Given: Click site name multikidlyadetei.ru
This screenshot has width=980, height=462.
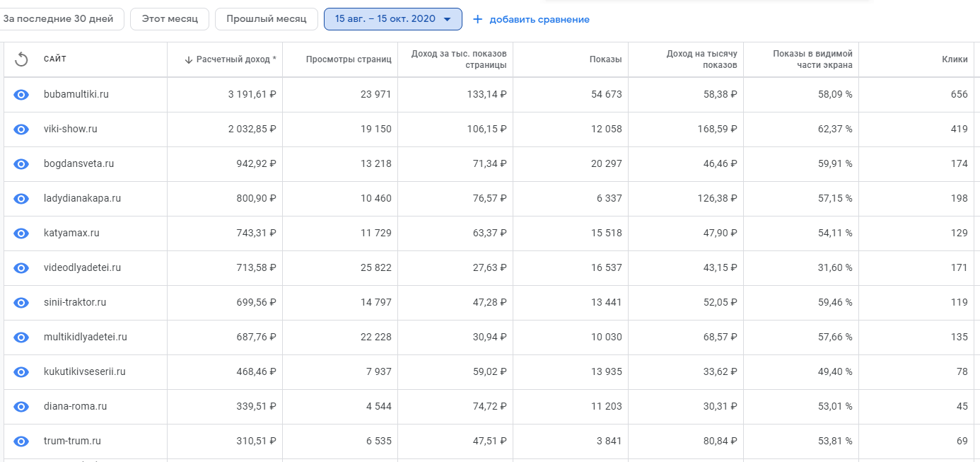Looking at the screenshot, I should point(86,337).
